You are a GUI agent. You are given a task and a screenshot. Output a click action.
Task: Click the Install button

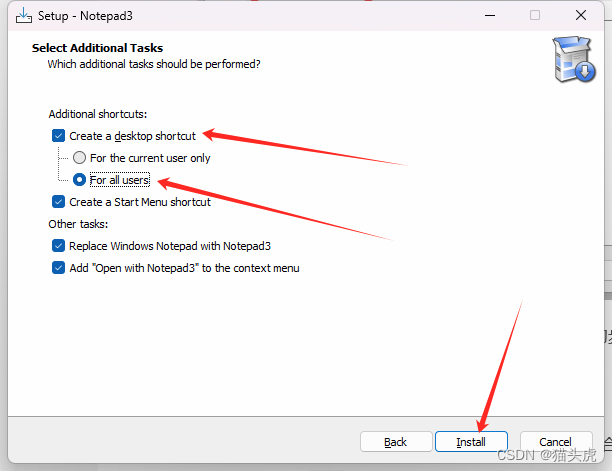coord(471,442)
